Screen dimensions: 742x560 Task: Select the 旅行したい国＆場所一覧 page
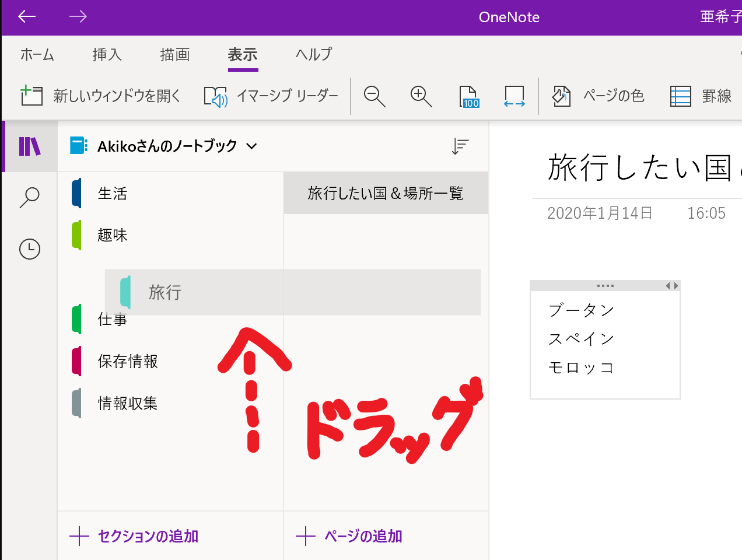(x=386, y=194)
